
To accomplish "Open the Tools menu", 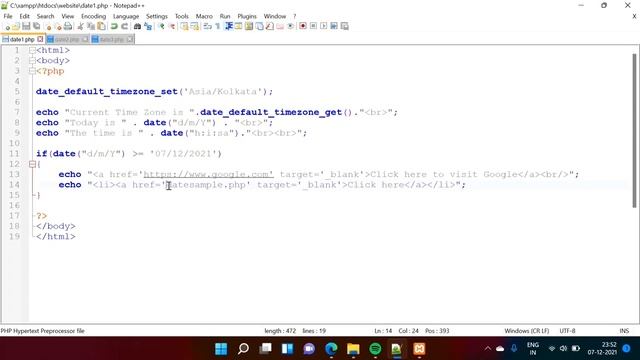I will coord(182,16).
